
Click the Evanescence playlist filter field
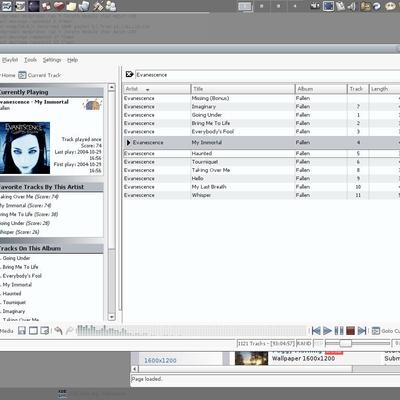268,75
